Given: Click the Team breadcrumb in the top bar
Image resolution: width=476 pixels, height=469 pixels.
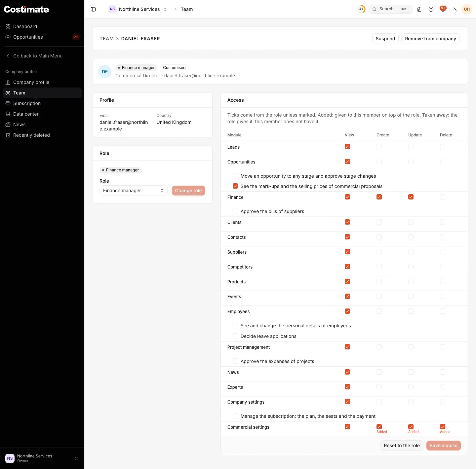Looking at the screenshot, I should pos(187,9).
